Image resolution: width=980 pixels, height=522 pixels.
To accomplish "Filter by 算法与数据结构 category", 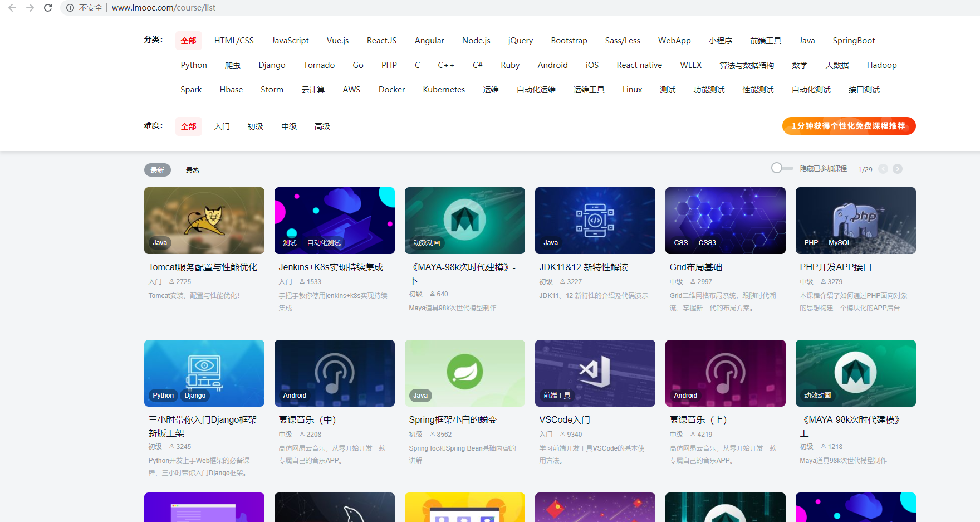I will [747, 65].
